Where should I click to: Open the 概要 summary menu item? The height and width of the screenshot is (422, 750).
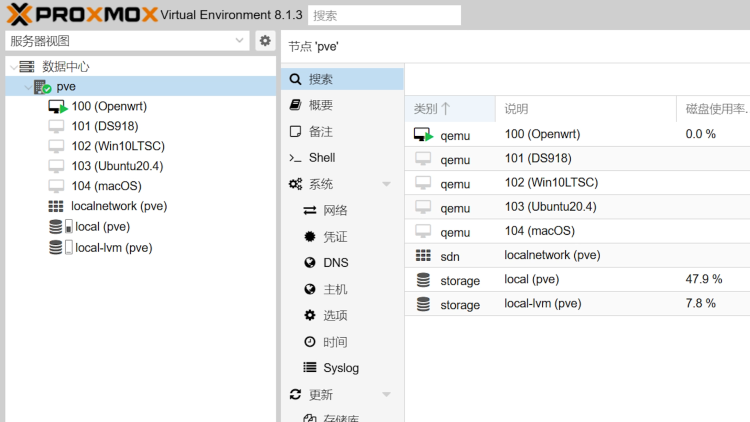[x=342, y=105]
